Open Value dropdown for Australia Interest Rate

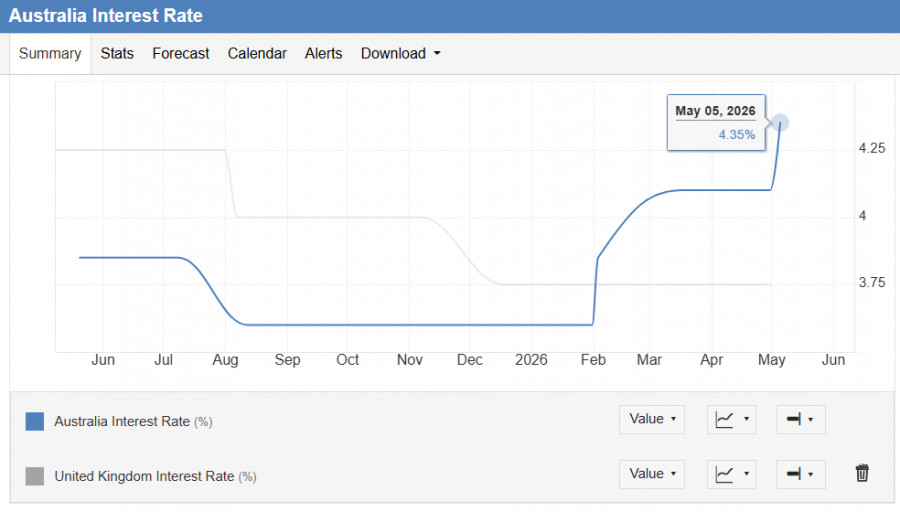tap(652, 419)
